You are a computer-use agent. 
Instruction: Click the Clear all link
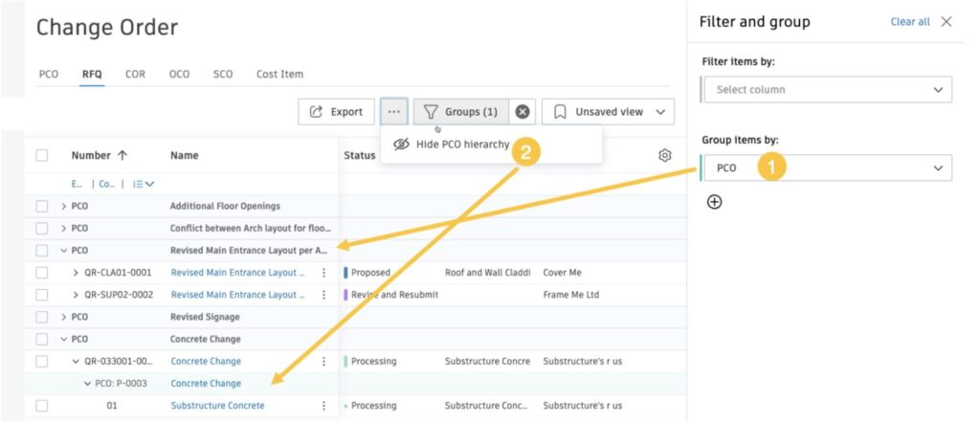(909, 22)
